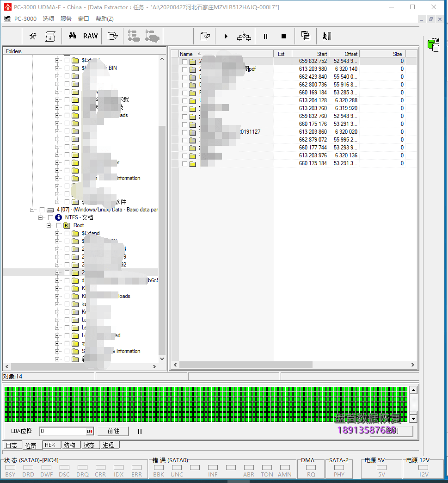The height and width of the screenshot is (483, 448).
Task: Open the 服务 menu
Action: tap(66, 19)
